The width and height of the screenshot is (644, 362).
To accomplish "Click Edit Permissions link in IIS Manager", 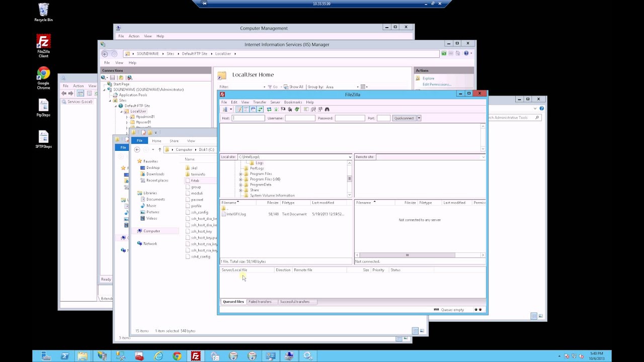I will point(437,84).
